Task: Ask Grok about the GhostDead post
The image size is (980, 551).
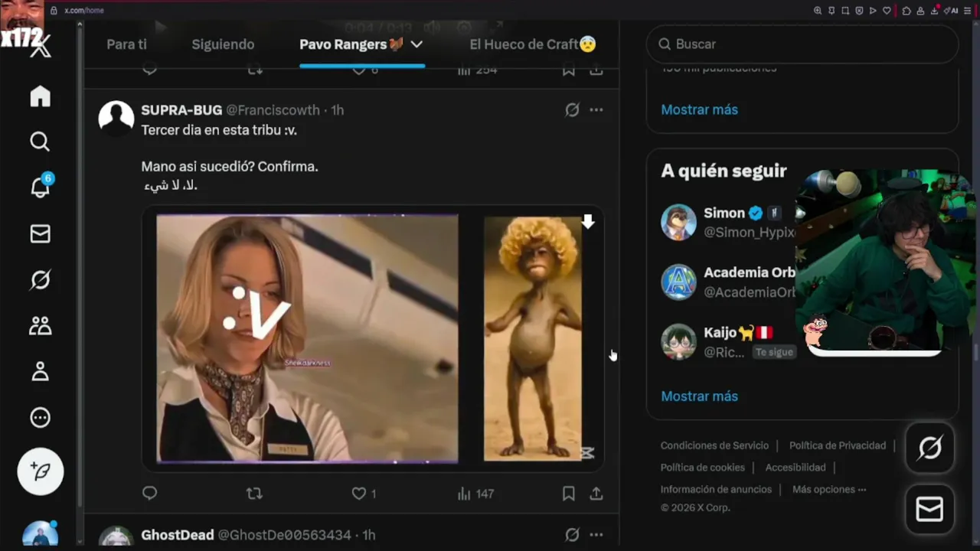Action: [572, 535]
